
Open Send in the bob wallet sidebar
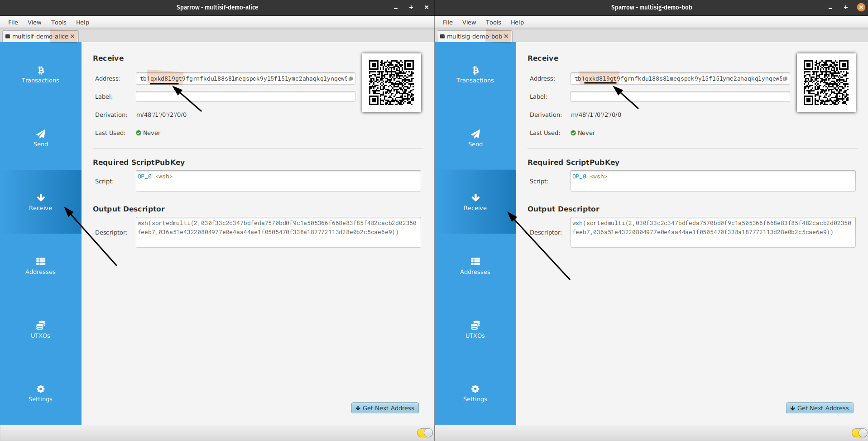[x=475, y=139]
